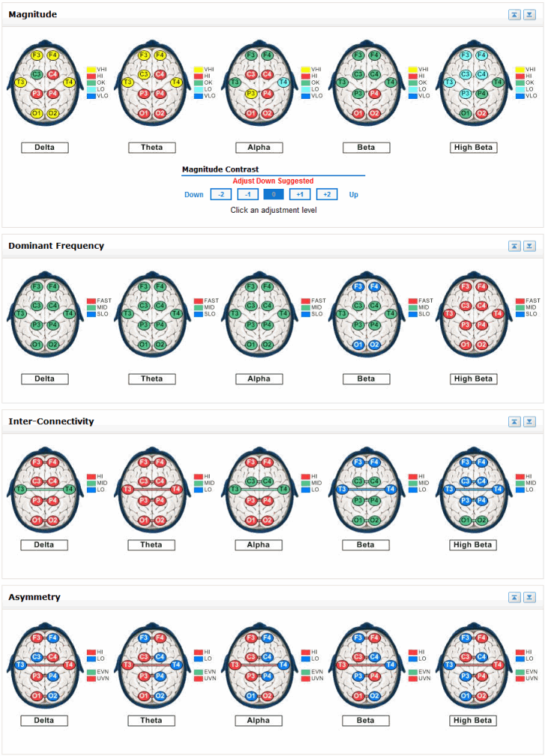Expand the Dominant Frequency panel with down-arrow button
The height and width of the screenshot is (756, 545).
pyautogui.click(x=529, y=246)
